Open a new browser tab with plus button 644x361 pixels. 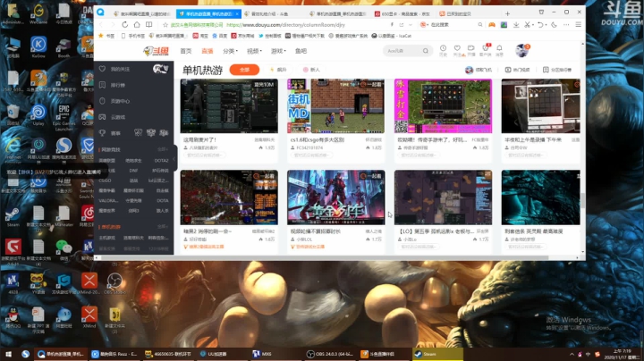[508, 13]
